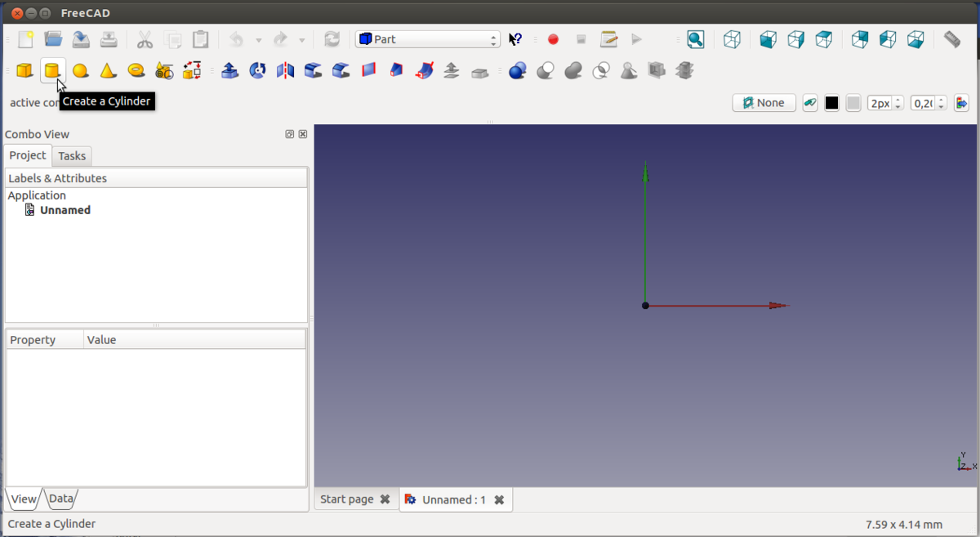Add a Torus solid

pos(136,71)
